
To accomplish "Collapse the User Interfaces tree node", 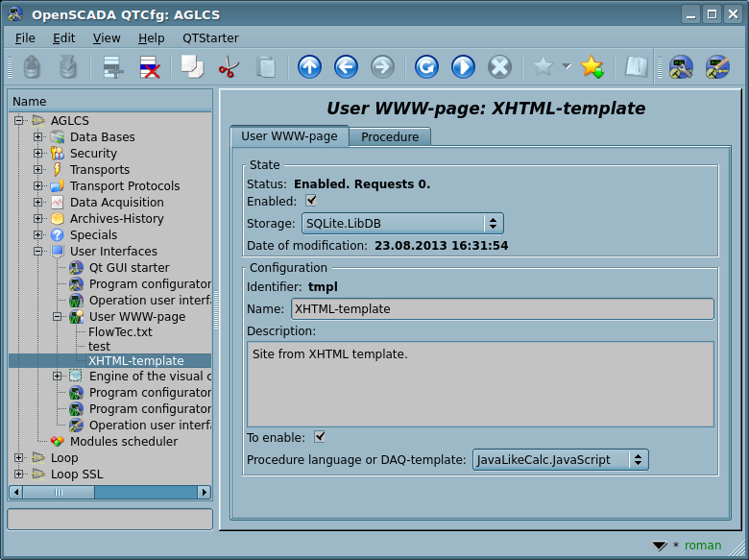I will (x=38, y=252).
